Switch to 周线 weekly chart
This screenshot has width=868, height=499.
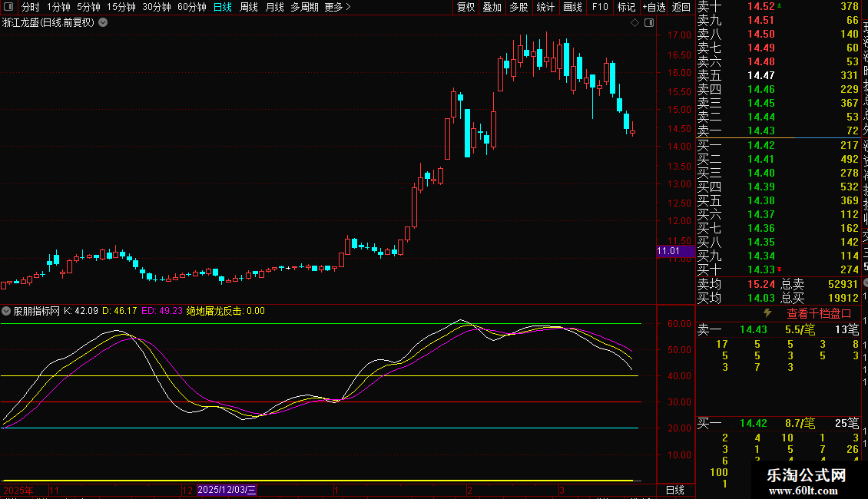tap(249, 7)
